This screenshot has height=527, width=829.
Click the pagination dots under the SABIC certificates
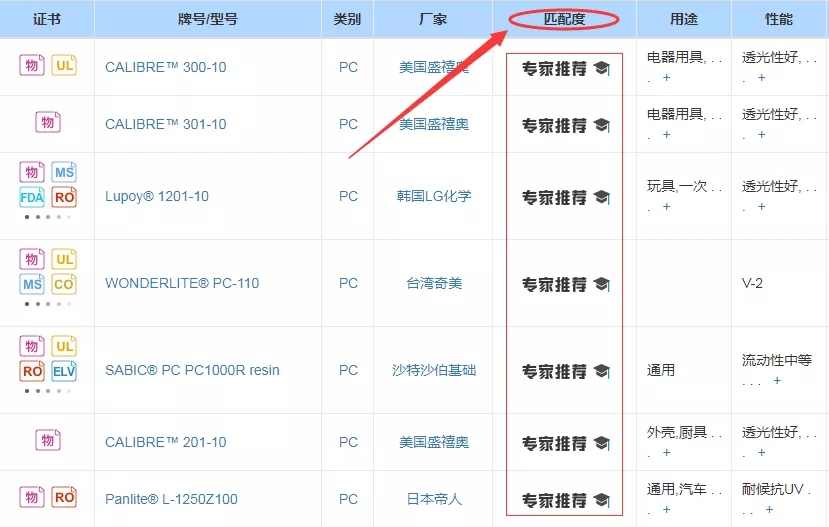(x=48, y=391)
